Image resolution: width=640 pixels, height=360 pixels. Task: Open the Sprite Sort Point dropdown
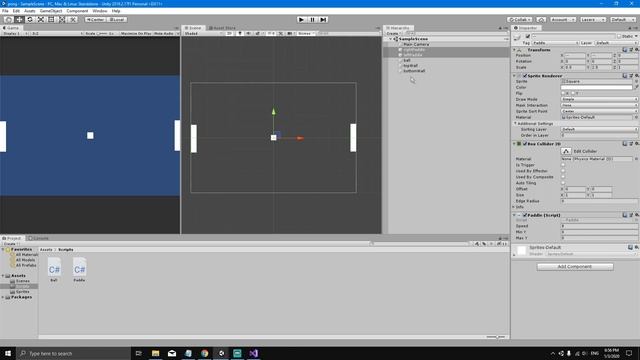click(599, 111)
